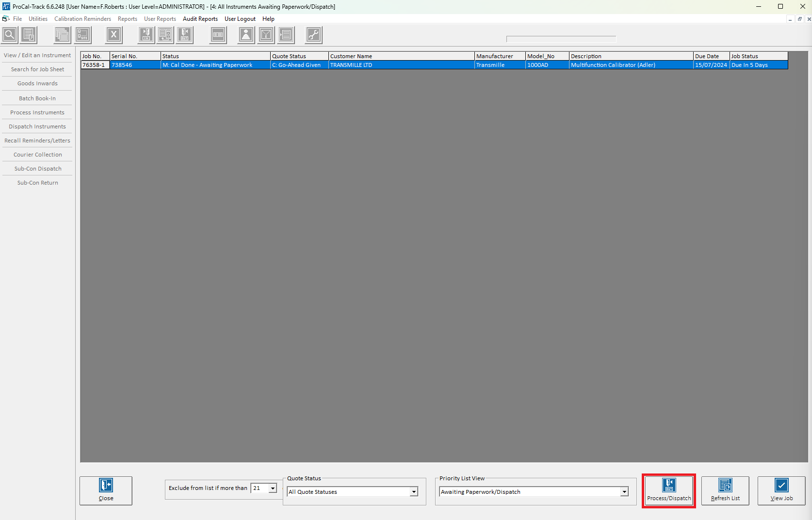
Task: Click User Logout in the menu bar
Action: point(240,19)
